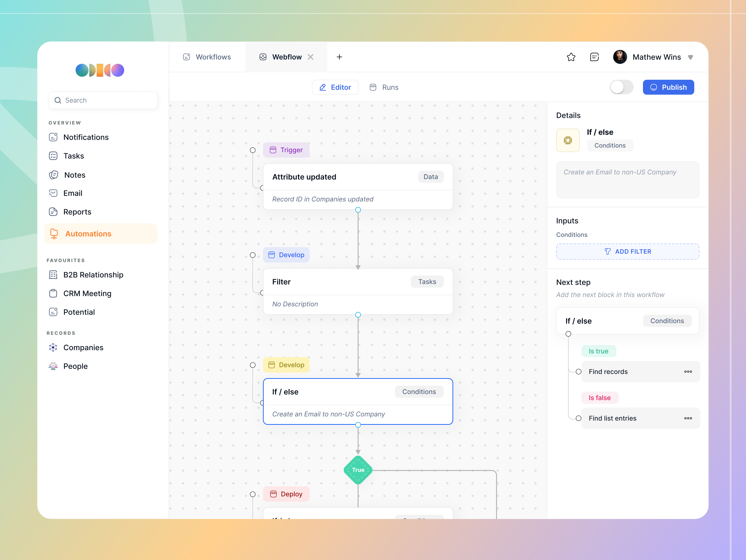This screenshot has width=746, height=560.
Task: Open options menu on Find records
Action: click(688, 371)
